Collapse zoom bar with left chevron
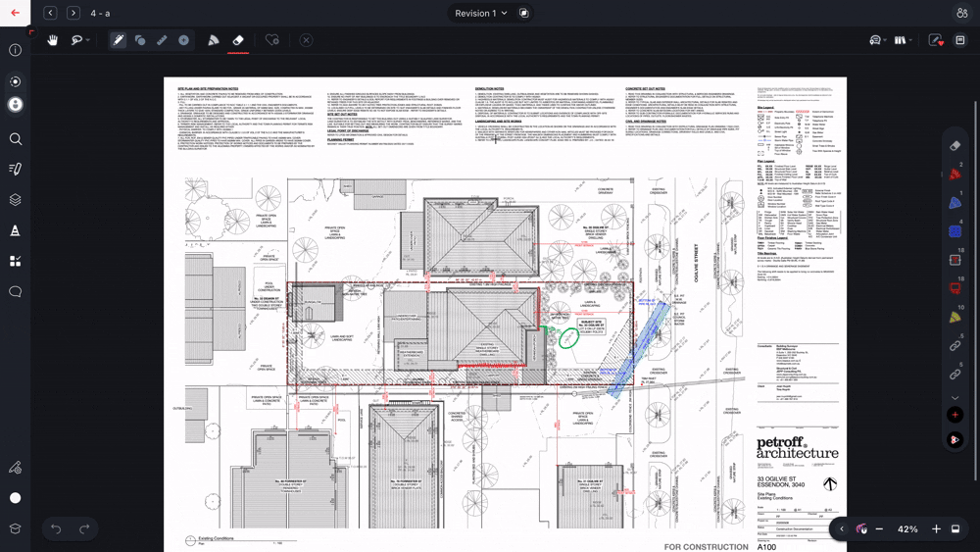The width and height of the screenshot is (980, 552). click(842, 528)
